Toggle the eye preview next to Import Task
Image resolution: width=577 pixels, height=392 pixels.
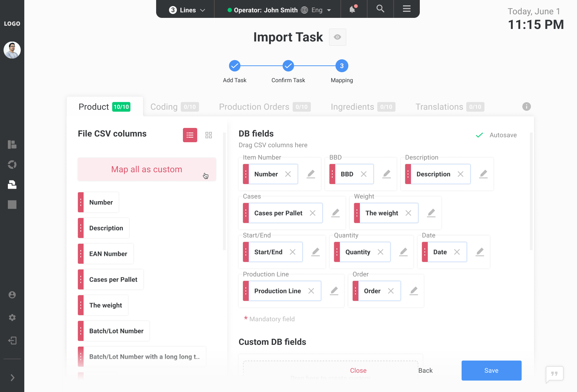coord(338,37)
